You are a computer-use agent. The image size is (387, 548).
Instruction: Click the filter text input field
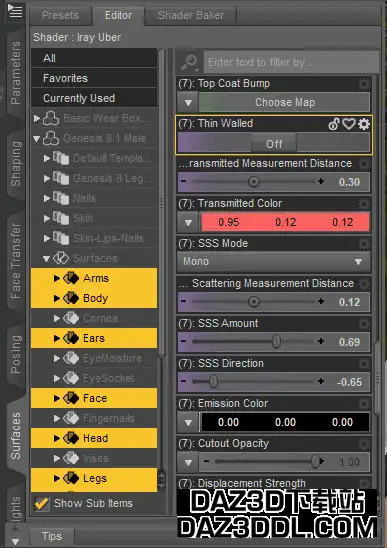(291, 63)
